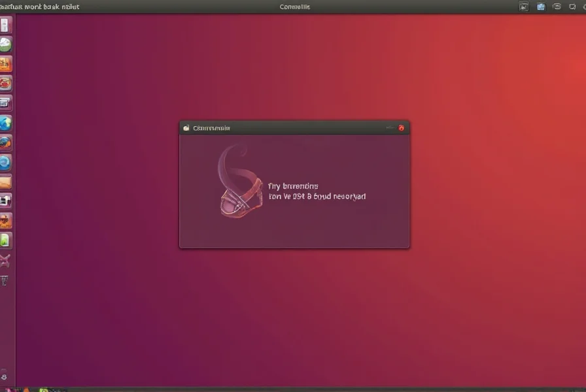This screenshot has height=392, width=586.
Task: Click the pink X-shaped icon in dock
Action: tap(5, 261)
